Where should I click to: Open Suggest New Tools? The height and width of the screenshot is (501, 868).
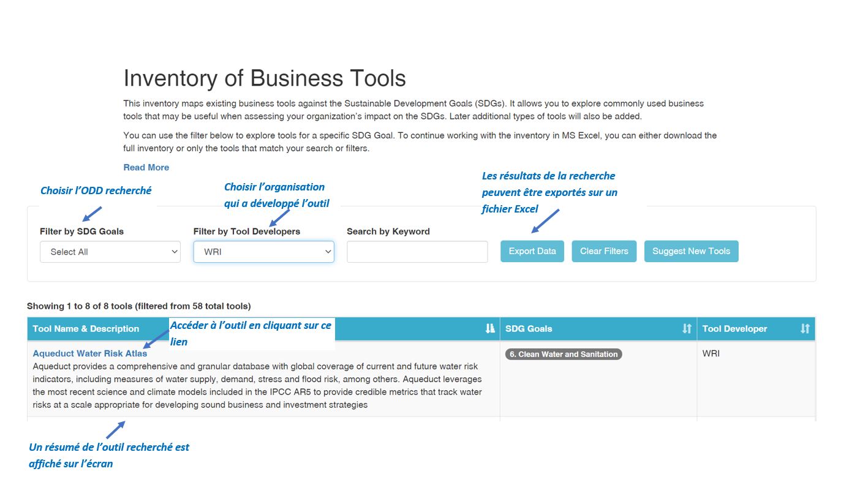tap(691, 251)
